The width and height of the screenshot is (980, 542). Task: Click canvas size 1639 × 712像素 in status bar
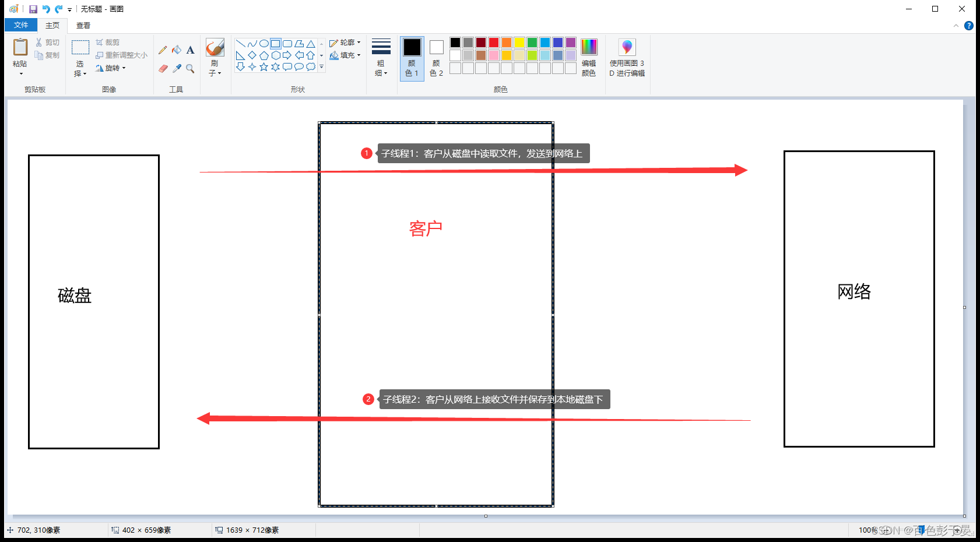pyautogui.click(x=247, y=530)
